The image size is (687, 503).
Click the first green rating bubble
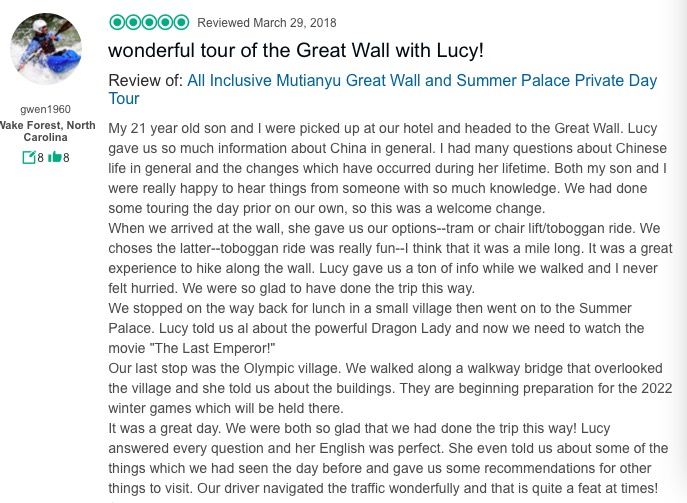116,22
